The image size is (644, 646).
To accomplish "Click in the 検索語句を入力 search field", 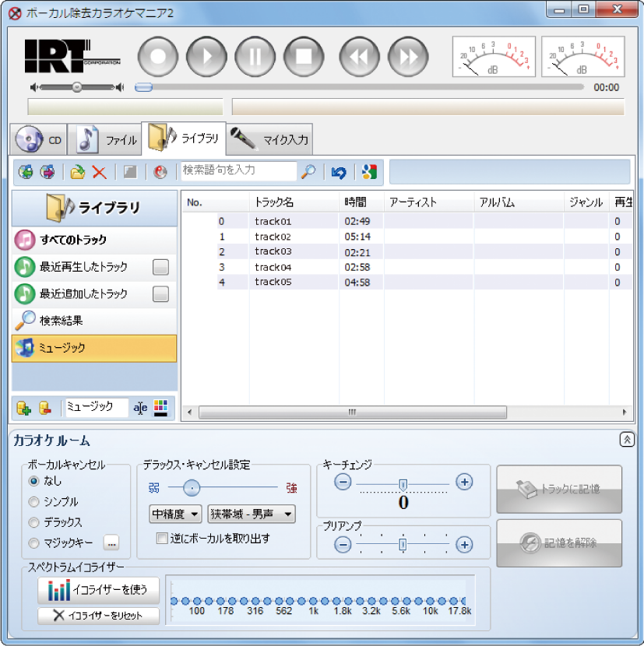I will tap(238, 170).
